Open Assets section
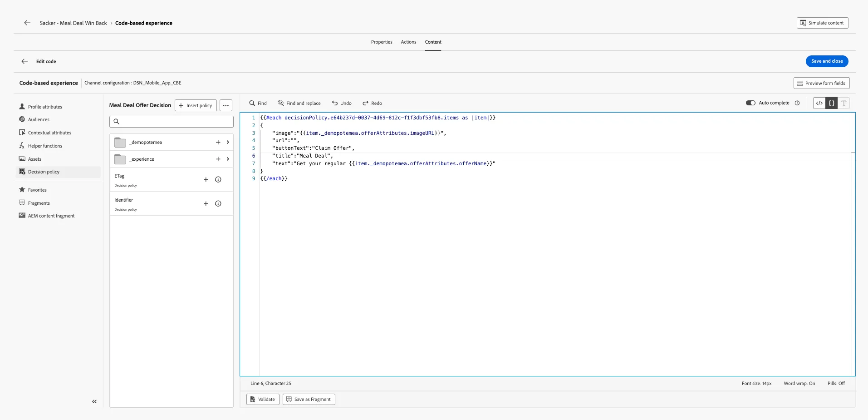868x420 pixels. tap(34, 159)
